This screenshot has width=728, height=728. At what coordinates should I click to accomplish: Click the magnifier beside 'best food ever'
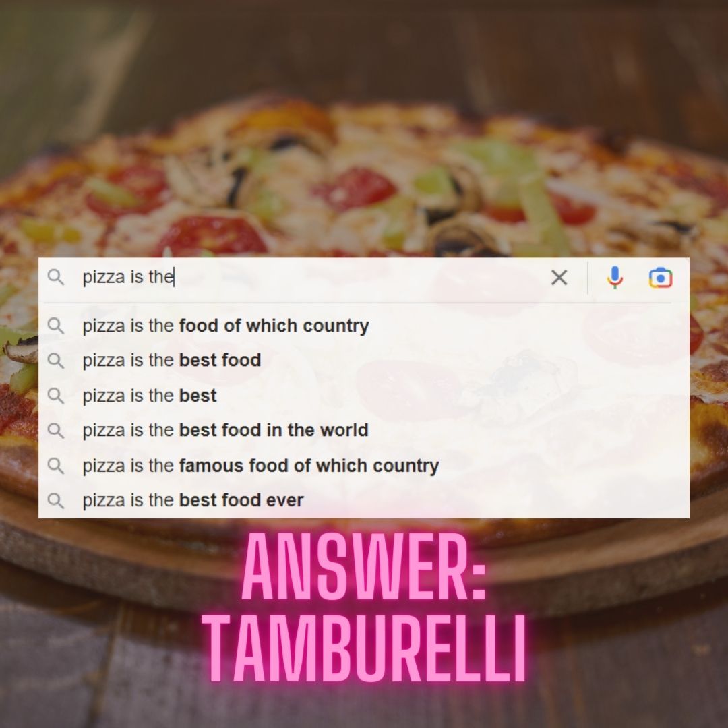[56, 500]
